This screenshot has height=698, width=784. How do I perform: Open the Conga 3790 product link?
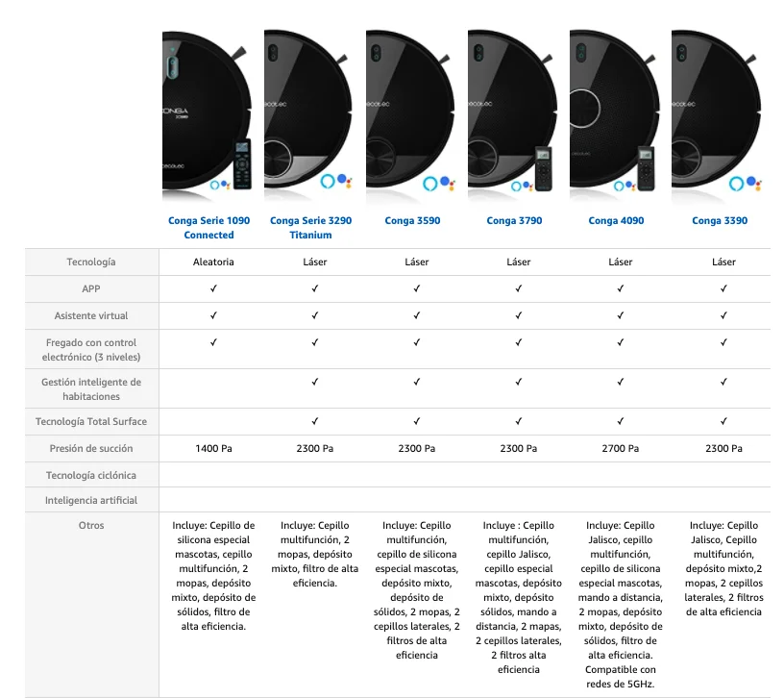click(x=514, y=221)
